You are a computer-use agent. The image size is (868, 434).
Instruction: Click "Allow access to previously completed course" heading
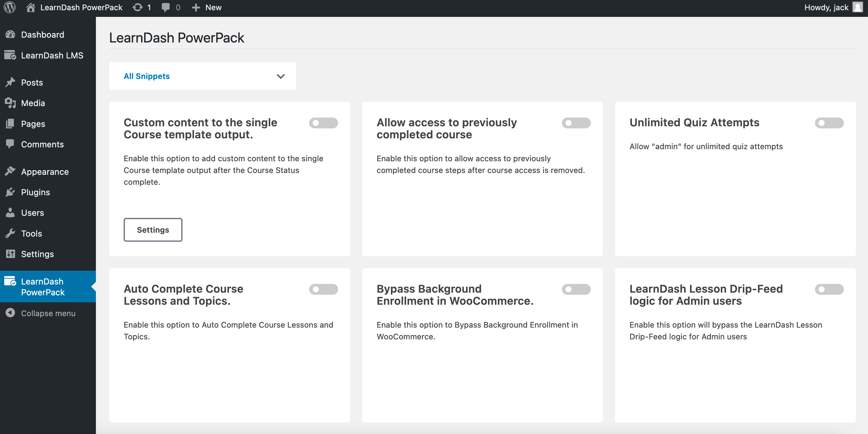(446, 128)
